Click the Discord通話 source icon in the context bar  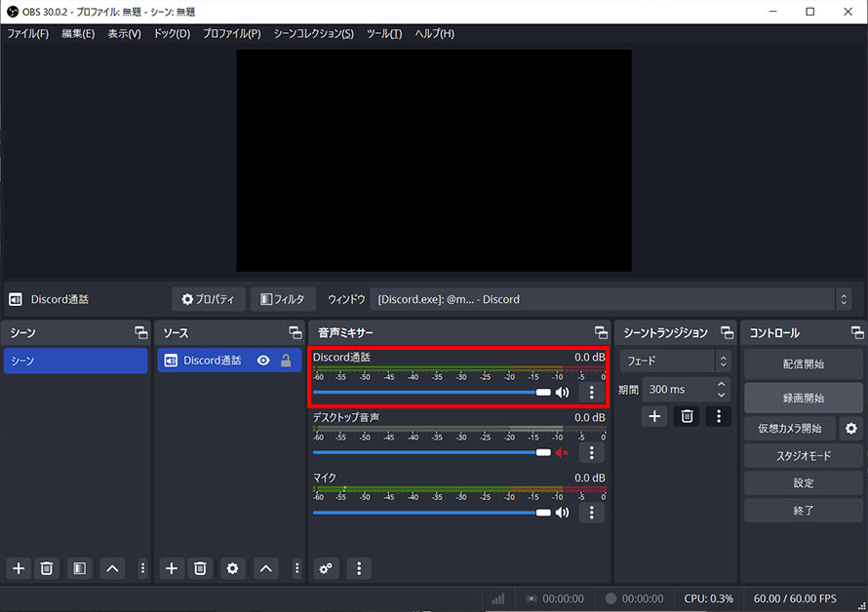[x=15, y=300]
